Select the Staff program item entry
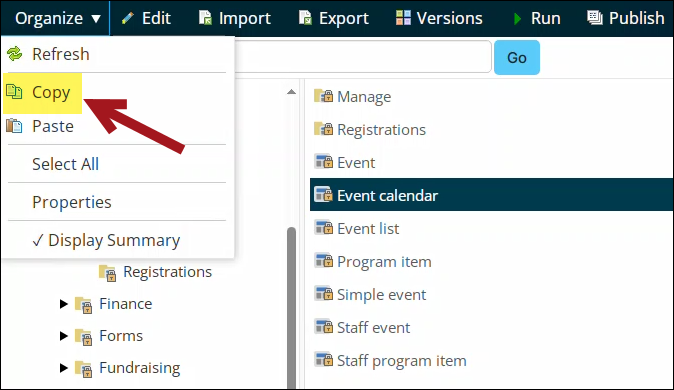The height and width of the screenshot is (390, 674). click(x=401, y=360)
